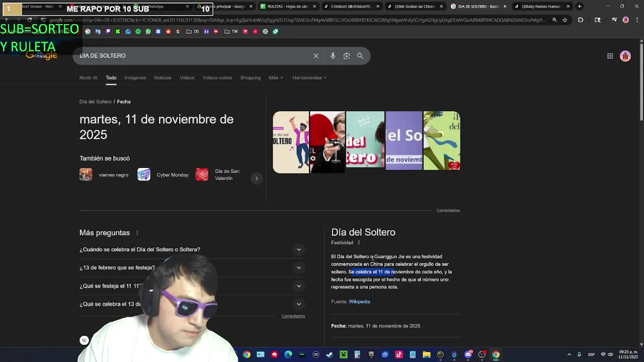Open Google Lens image search icon

347,56
